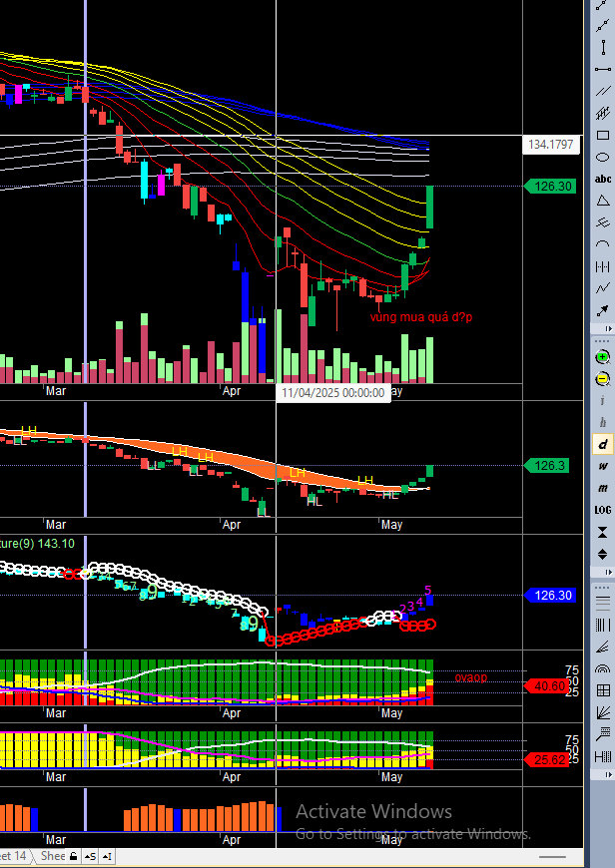The image size is (615, 868).
Task: Select the triangle drawing tool
Action: point(603,201)
